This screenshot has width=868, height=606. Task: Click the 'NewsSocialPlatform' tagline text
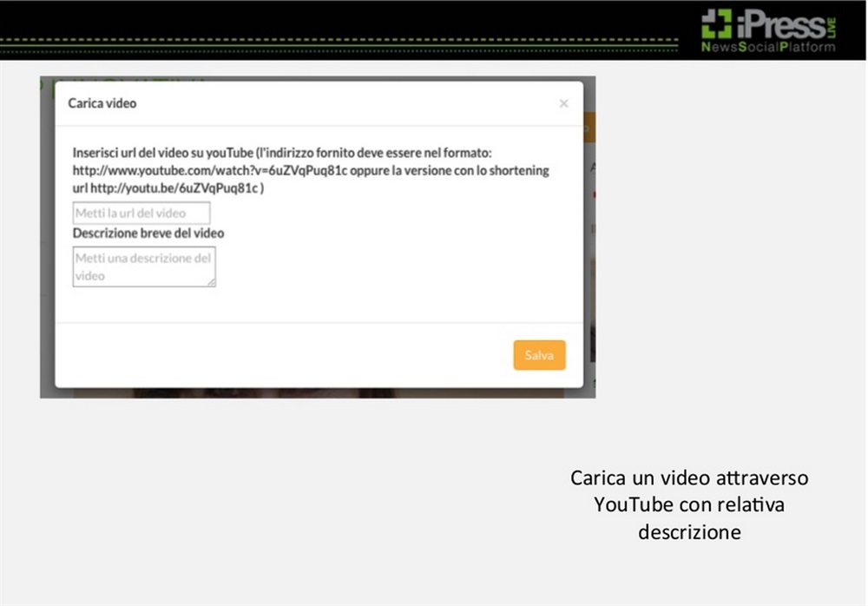pyautogui.click(x=768, y=47)
